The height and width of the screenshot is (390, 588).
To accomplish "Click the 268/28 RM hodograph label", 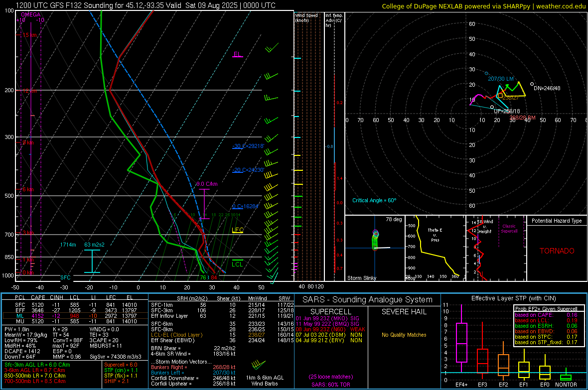I will (522, 118).
